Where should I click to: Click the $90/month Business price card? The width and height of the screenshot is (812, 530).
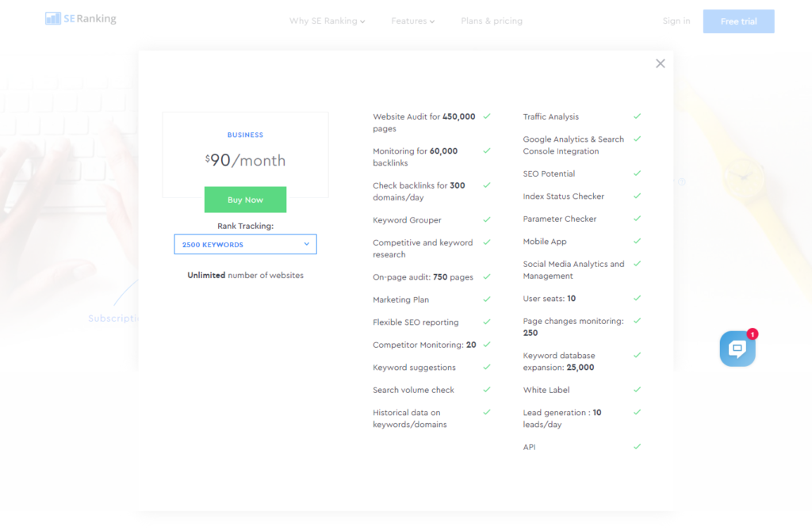click(245, 154)
